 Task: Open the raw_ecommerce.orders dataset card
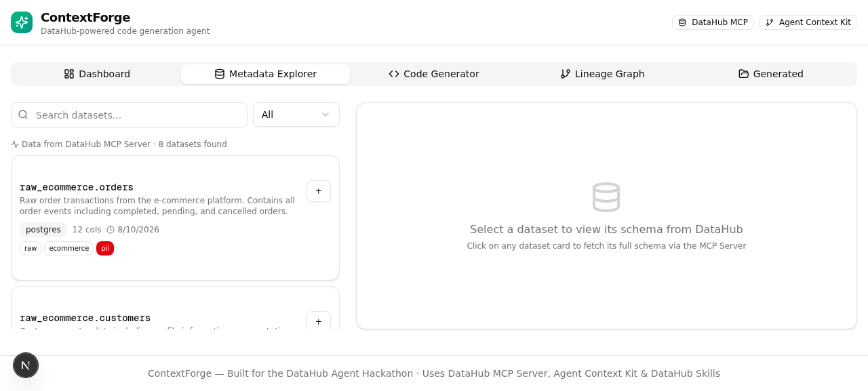point(175,218)
